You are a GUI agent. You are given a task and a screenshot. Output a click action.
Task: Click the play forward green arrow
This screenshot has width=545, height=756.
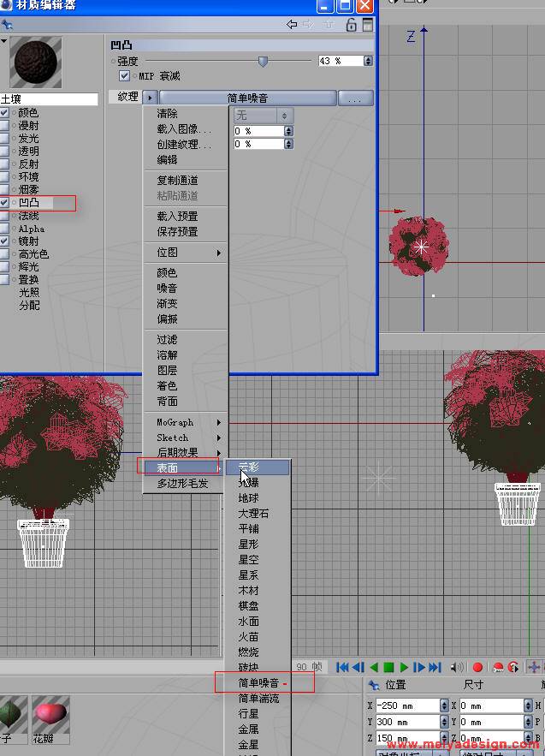point(404,667)
